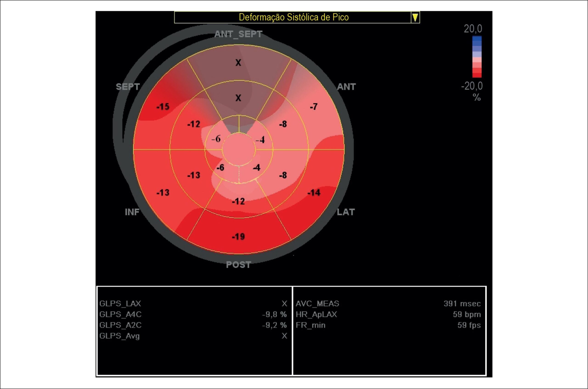Click the GLPS_Avg row label
Viewport: 588px width, 389px height.
click(119, 336)
